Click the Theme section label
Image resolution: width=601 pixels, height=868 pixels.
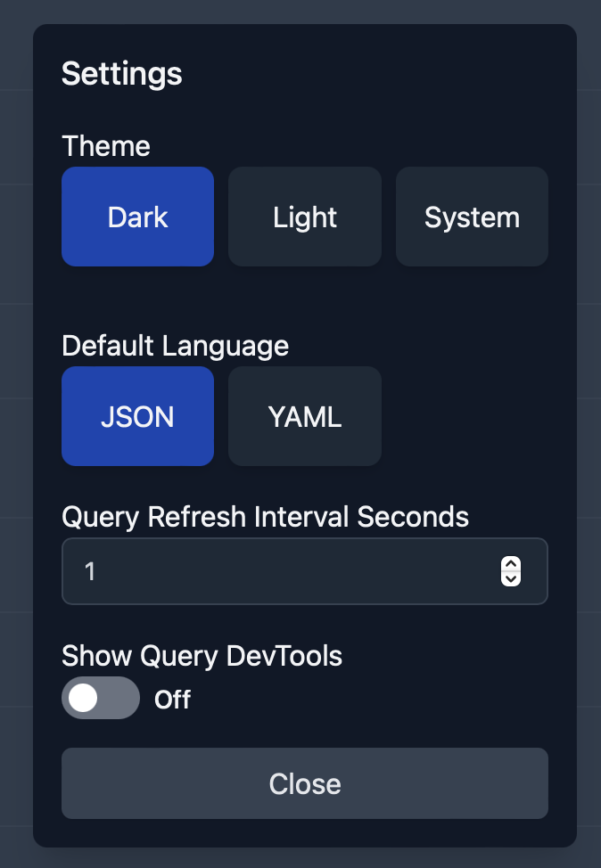[x=106, y=146]
